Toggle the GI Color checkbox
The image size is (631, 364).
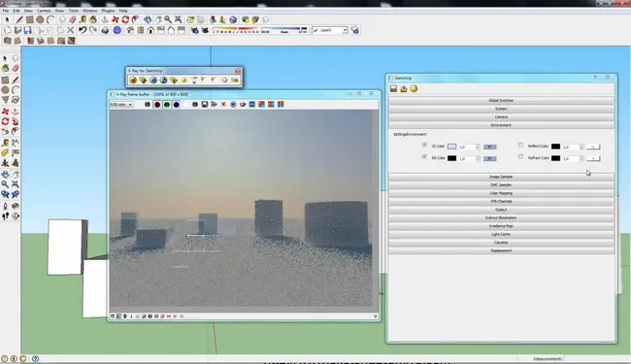click(424, 145)
